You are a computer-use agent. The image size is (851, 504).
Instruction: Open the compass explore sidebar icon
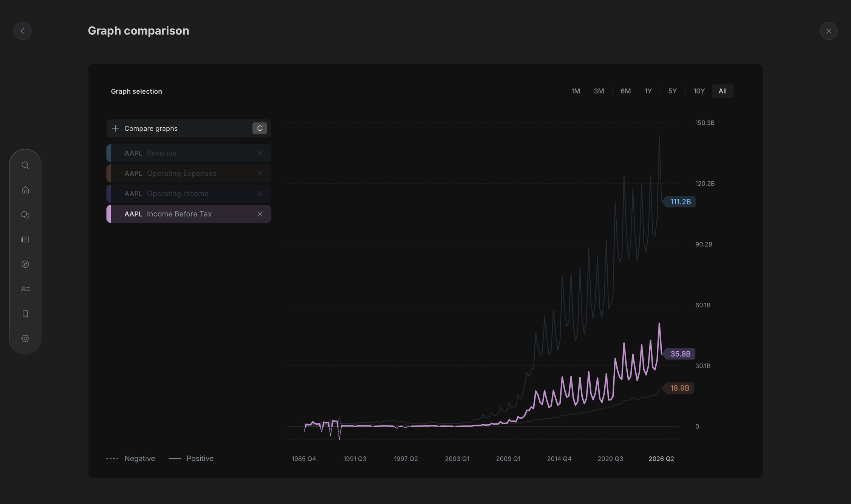[25, 264]
